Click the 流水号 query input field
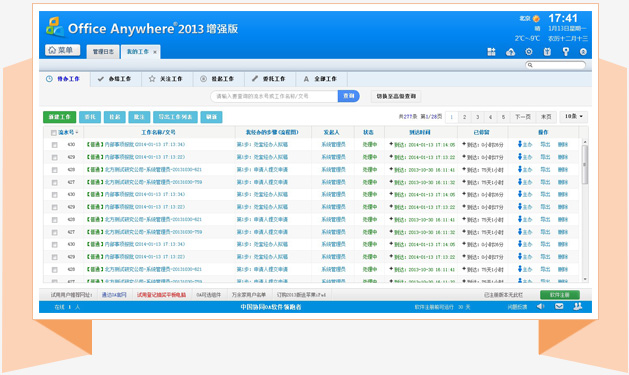Image resolution: width=629 pixels, height=375 pixels. pos(274,96)
